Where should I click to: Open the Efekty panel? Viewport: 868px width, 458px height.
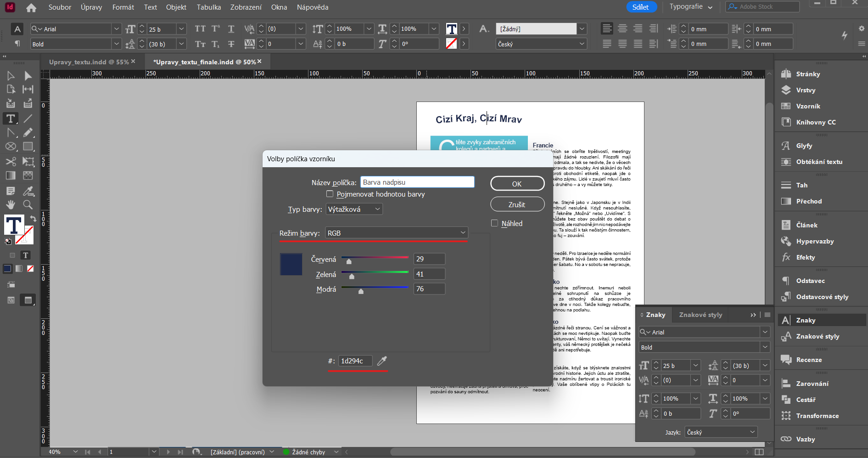[804, 257]
